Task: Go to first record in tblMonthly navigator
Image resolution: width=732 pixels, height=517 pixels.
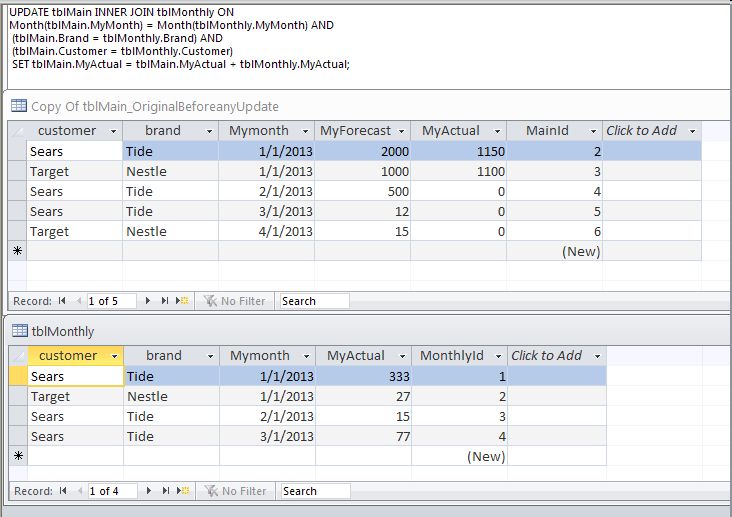Action: [63, 491]
